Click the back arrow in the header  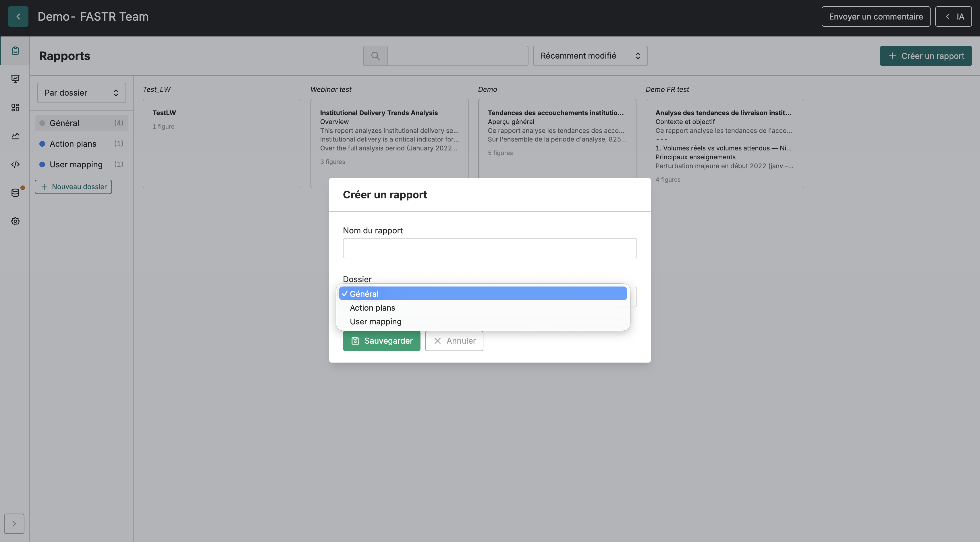pyautogui.click(x=18, y=16)
